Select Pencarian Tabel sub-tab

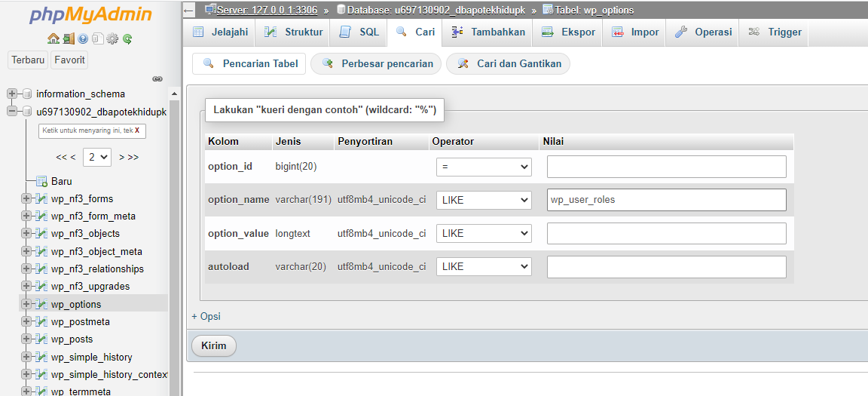249,63
